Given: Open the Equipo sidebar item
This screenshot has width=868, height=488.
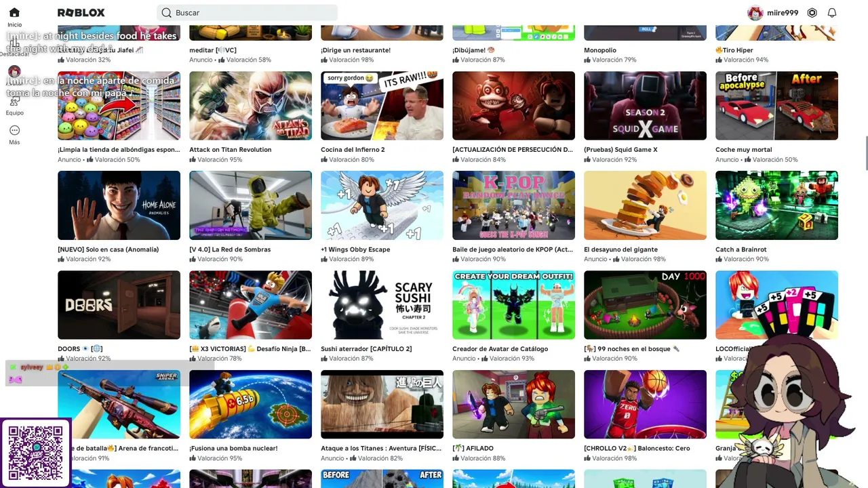Looking at the screenshot, I should (x=14, y=106).
